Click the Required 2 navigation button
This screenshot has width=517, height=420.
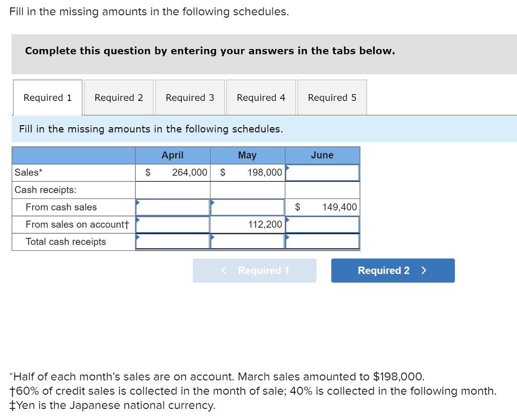point(392,270)
